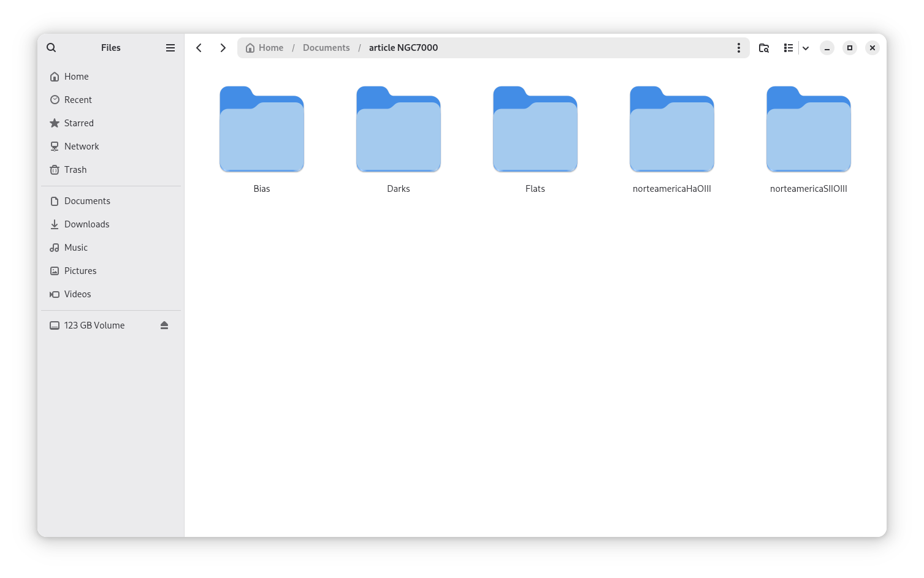Viewport: 924px width, 578px height.
Task: Go forward with the right arrow
Action: [x=223, y=48]
